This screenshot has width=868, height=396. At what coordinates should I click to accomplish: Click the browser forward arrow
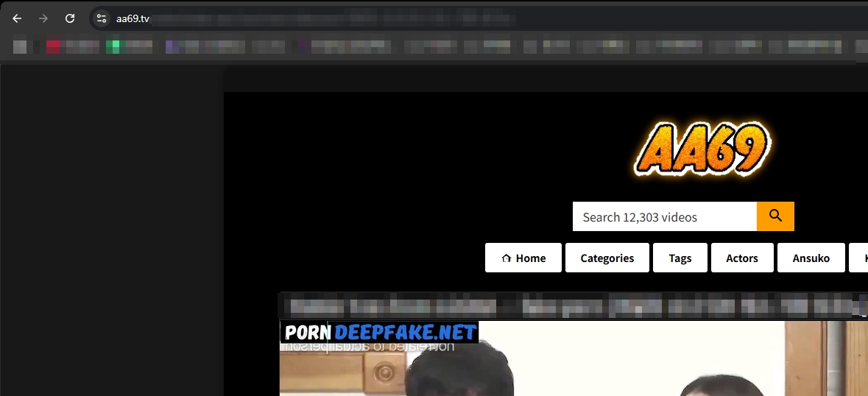(x=43, y=19)
